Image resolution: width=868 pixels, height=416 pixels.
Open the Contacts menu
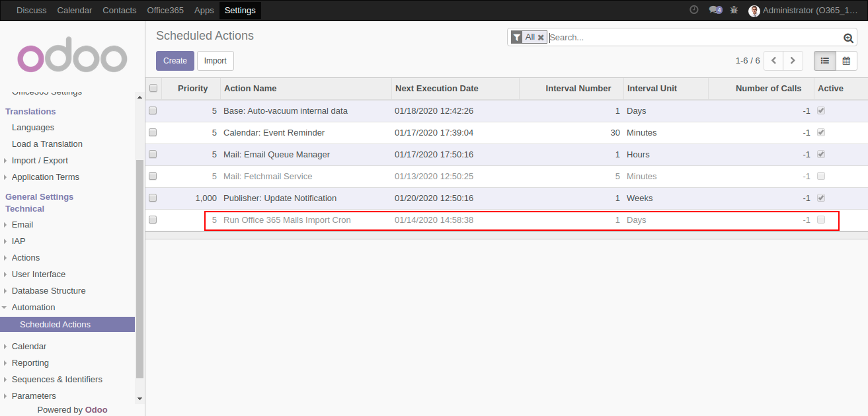120,11
